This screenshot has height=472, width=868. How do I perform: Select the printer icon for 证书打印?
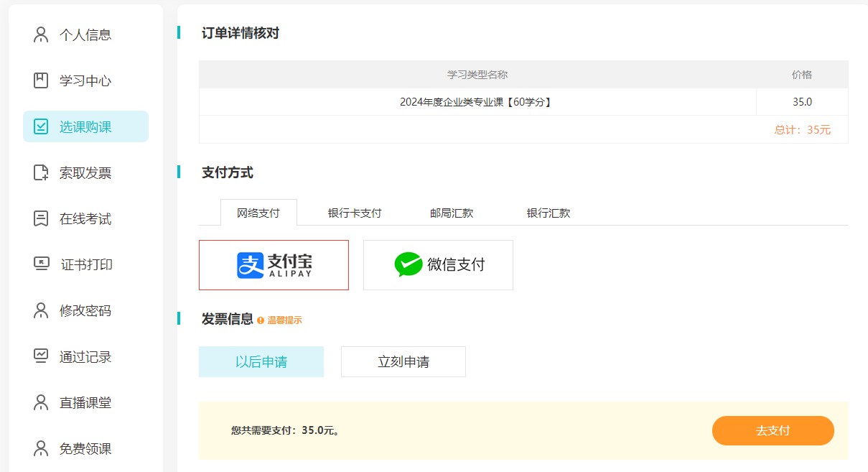coord(40,264)
